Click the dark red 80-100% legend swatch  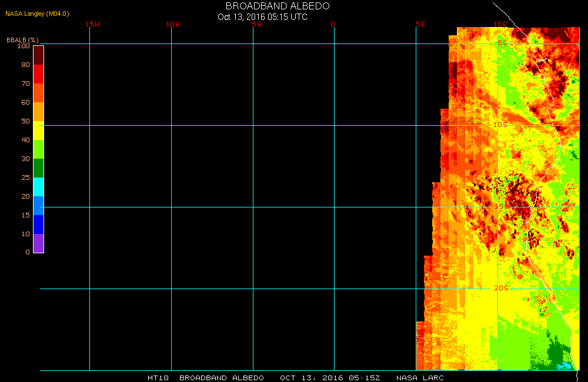[x=38, y=55]
